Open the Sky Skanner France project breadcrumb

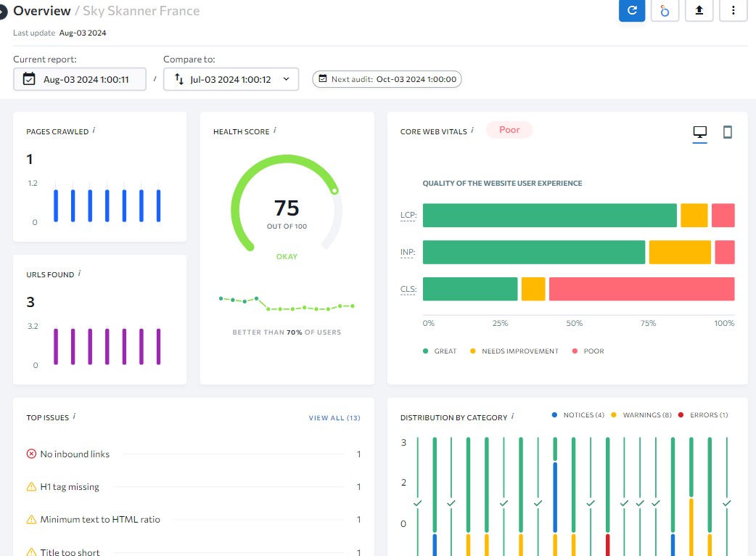pos(141,11)
